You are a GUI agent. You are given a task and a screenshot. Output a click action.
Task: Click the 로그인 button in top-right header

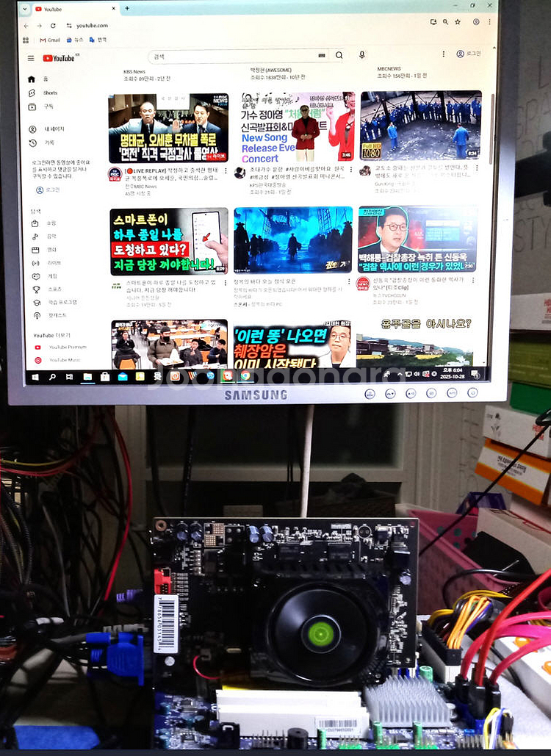tap(469, 54)
